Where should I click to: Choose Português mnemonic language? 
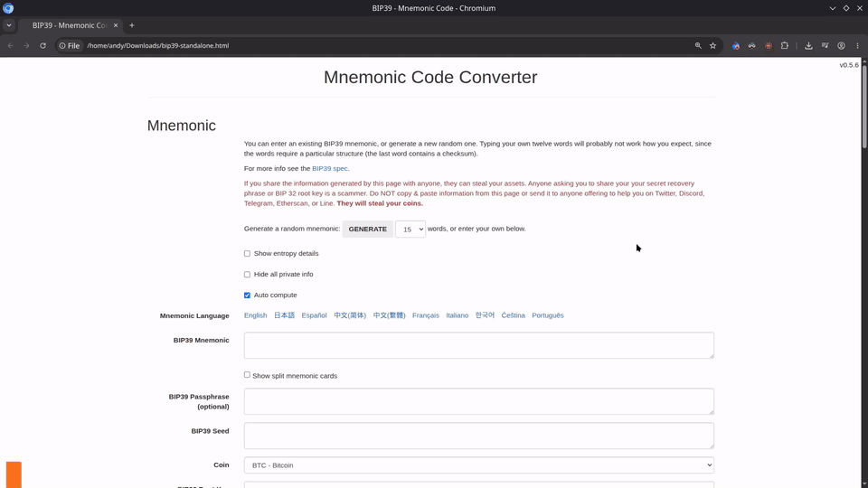548,315
